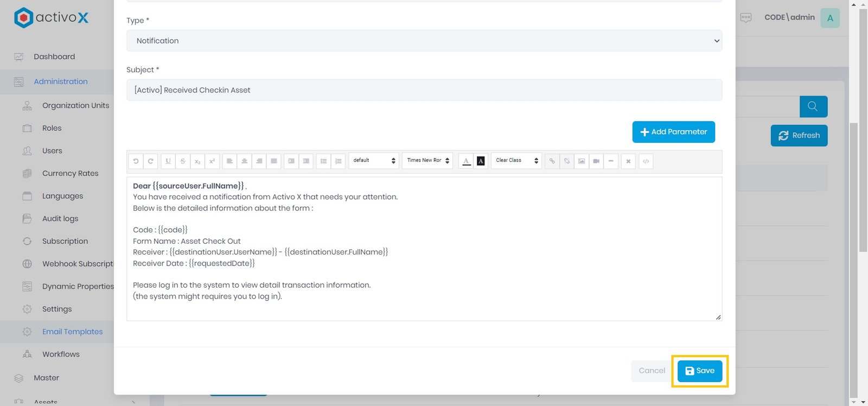
Task: Insert an image via toolbar
Action: point(581,161)
